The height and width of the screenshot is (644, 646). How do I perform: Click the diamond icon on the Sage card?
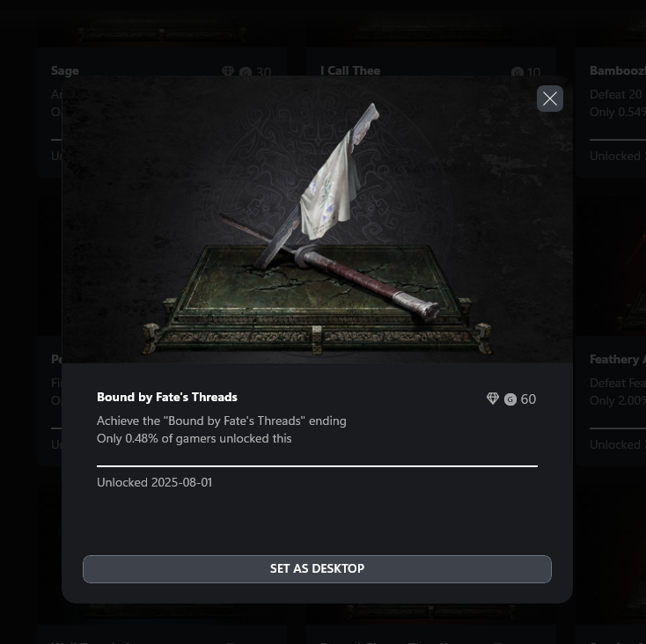(x=228, y=71)
